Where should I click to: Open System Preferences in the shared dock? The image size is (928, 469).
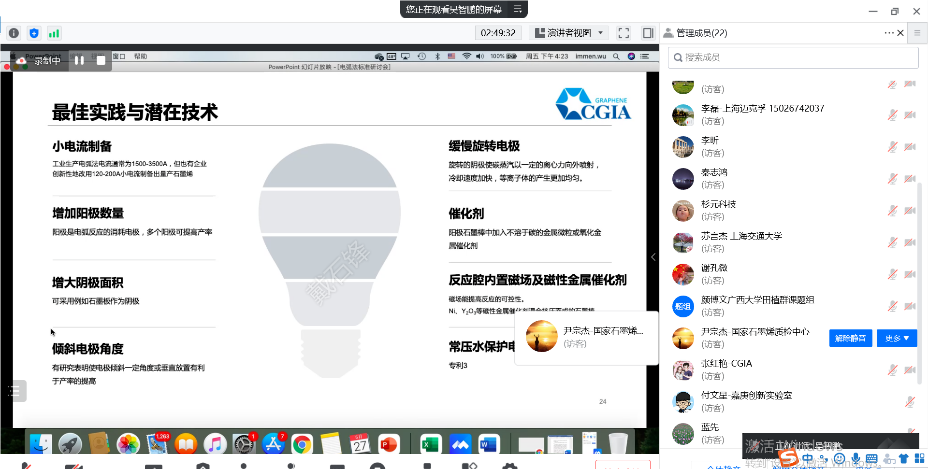[244, 444]
